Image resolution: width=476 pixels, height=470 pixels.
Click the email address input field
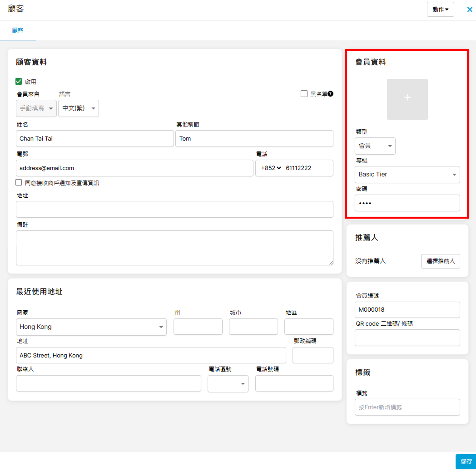pyautogui.click(x=134, y=168)
